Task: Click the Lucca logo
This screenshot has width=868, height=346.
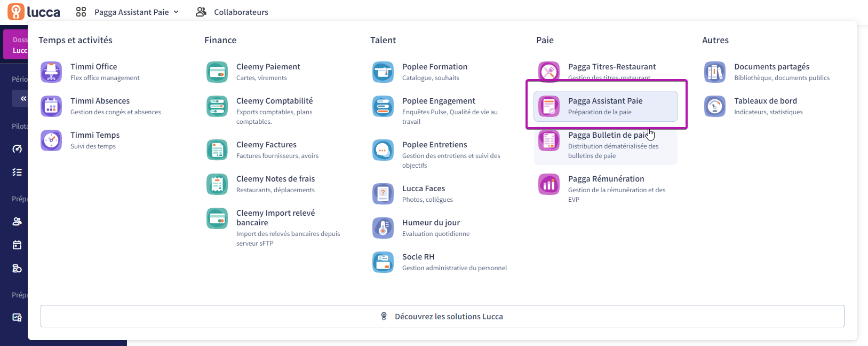Action: click(34, 12)
